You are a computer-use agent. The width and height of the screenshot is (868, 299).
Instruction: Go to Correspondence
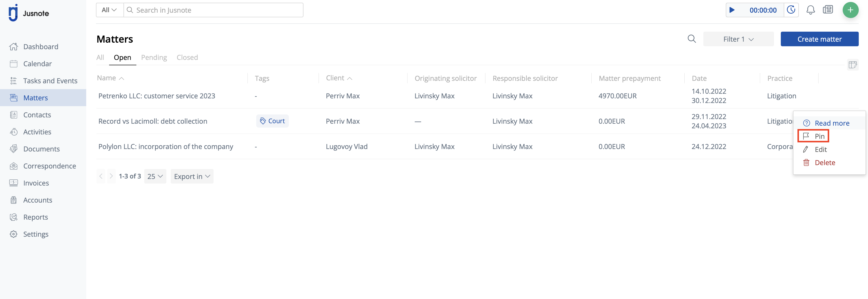tap(49, 166)
